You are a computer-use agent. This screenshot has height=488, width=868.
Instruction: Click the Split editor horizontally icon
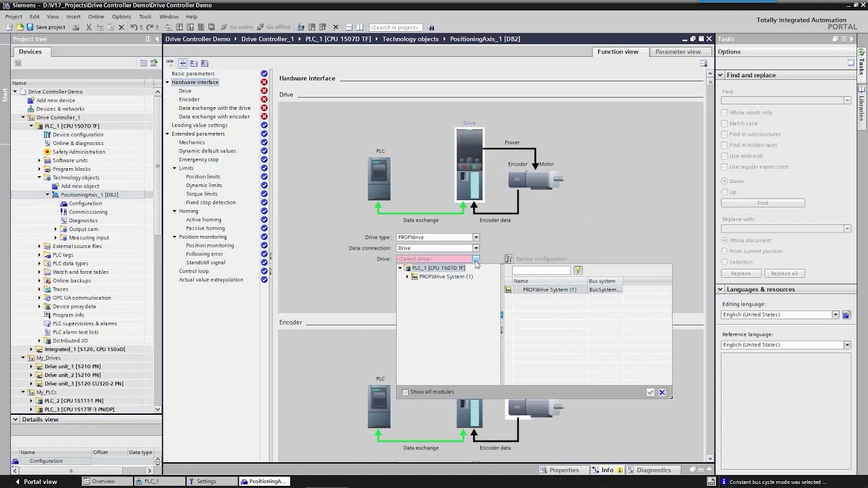349,27
